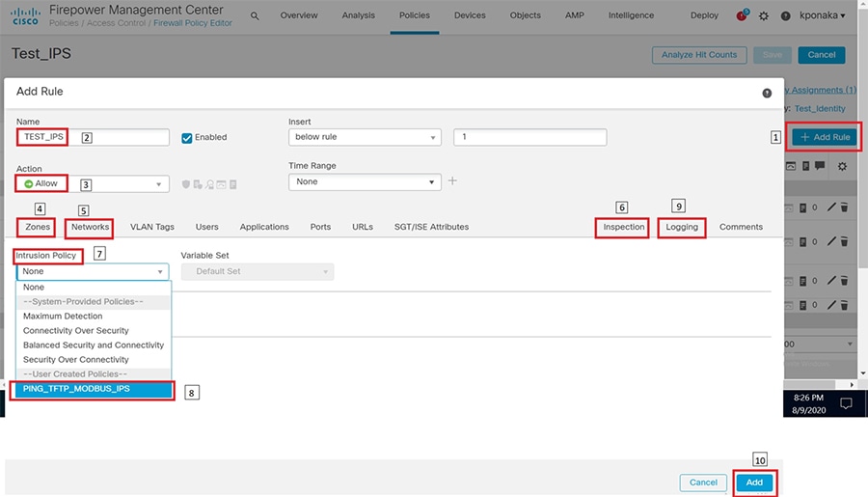The width and height of the screenshot is (868, 497).
Task: Click the horizontal scrollbar right arrow
Action: [x=852, y=384]
